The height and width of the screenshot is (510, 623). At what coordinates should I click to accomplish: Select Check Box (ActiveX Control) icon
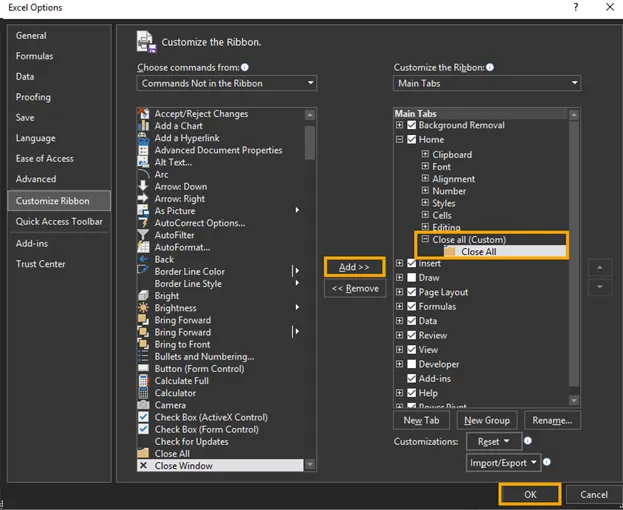[143, 417]
